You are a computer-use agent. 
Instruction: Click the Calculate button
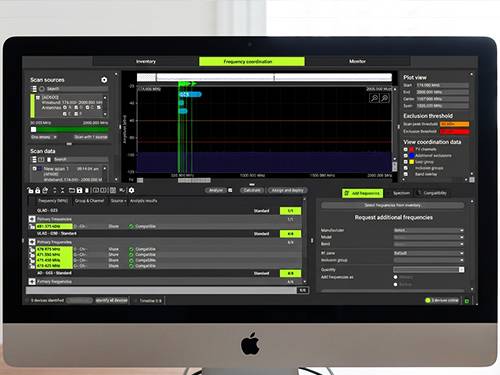(x=252, y=190)
